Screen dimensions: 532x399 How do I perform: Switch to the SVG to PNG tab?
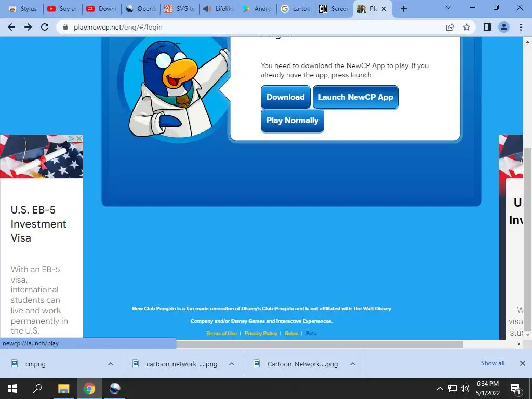pyautogui.click(x=179, y=9)
